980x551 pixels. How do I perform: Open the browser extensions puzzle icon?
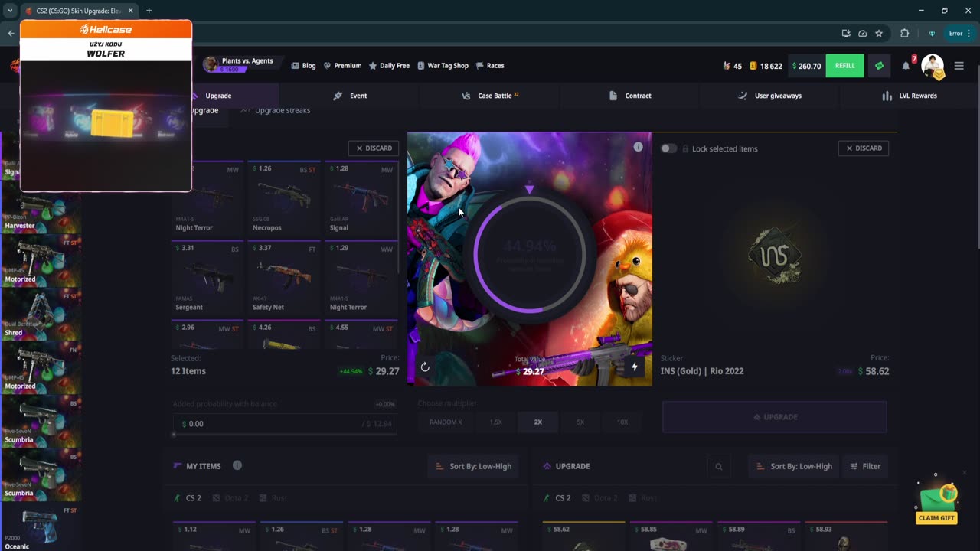coord(904,34)
